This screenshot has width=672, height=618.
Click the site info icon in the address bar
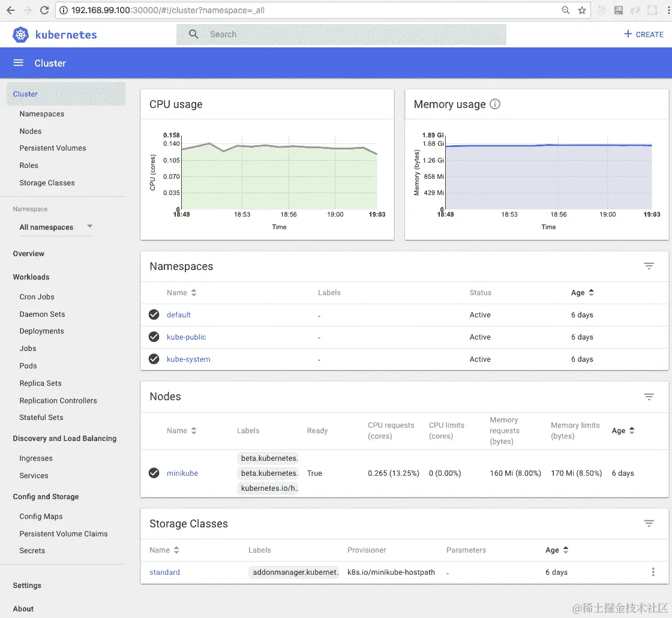click(x=64, y=10)
